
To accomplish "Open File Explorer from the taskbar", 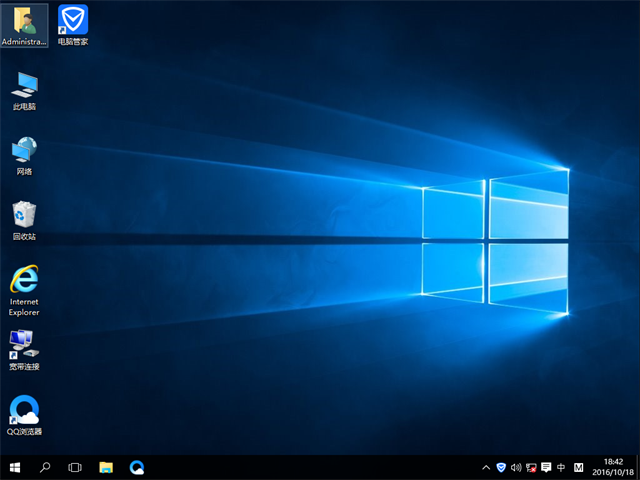I will tap(106, 467).
